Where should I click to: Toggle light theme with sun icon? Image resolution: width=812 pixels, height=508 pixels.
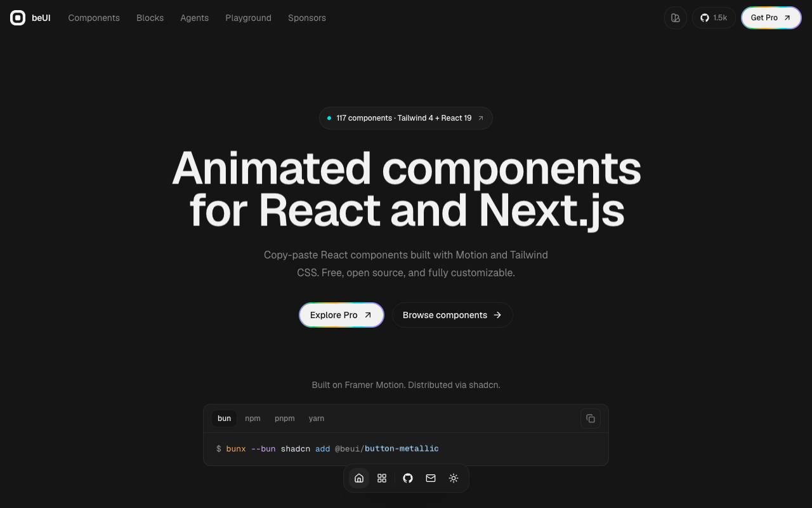coord(454,478)
